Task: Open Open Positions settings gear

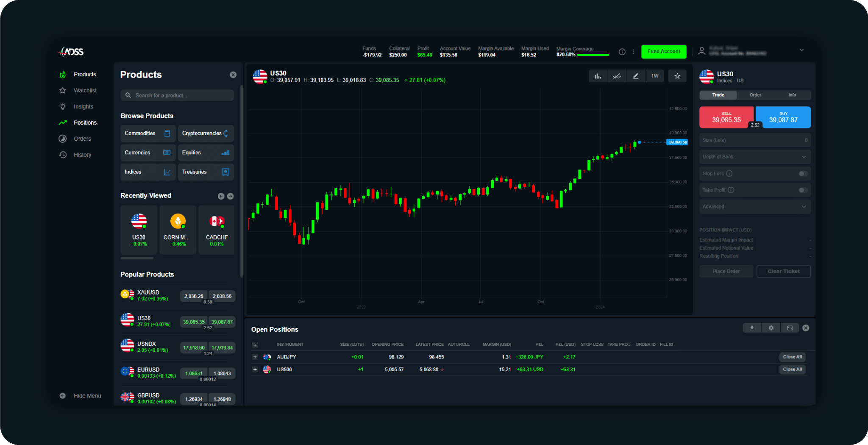Action: click(771, 328)
